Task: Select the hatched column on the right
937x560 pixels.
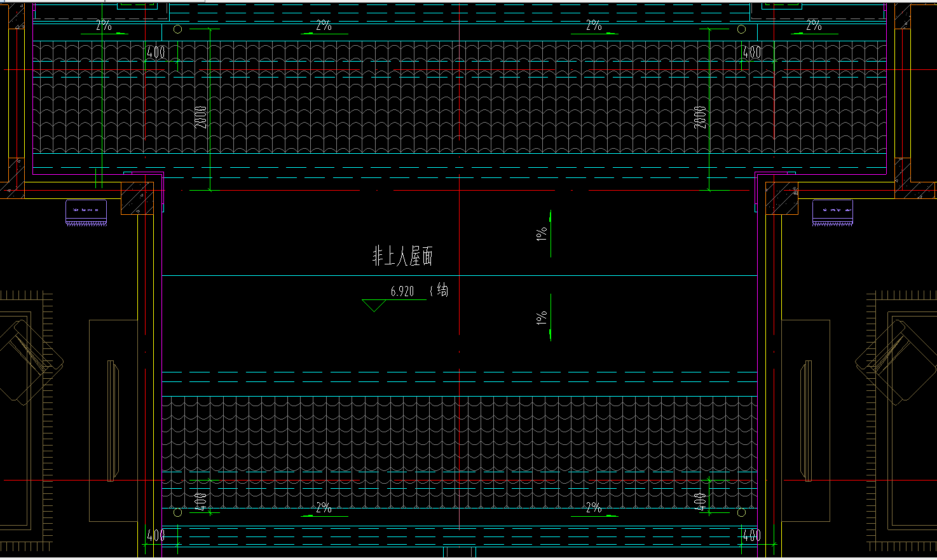Action: [x=782, y=198]
